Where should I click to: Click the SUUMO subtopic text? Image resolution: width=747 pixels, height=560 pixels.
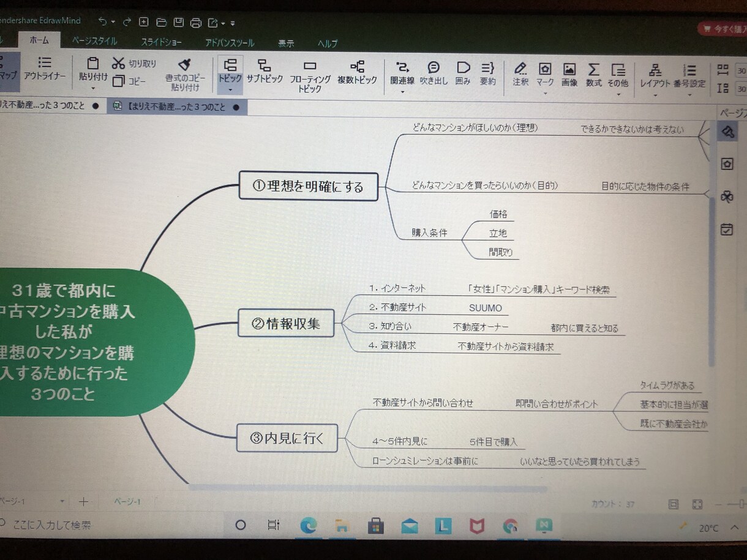tap(486, 308)
